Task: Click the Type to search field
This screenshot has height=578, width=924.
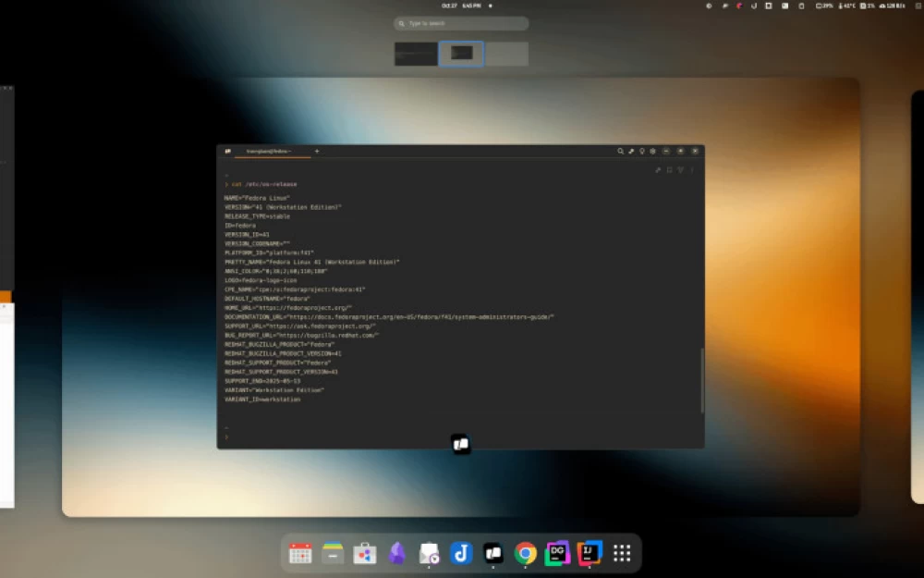Action: pos(461,23)
